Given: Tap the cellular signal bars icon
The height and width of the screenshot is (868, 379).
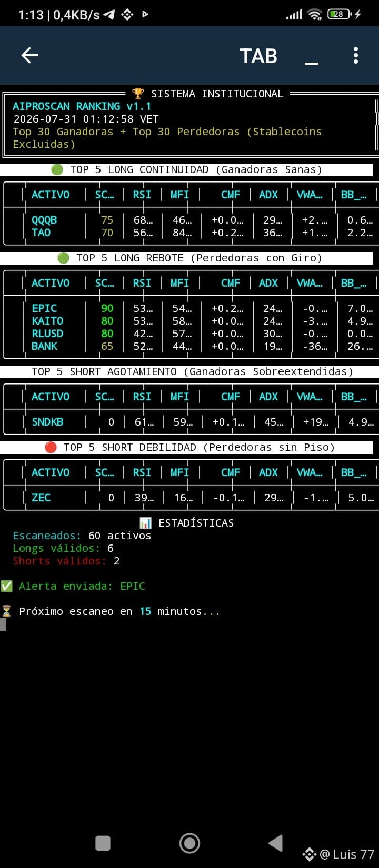Looking at the screenshot, I should tap(294, 15).
